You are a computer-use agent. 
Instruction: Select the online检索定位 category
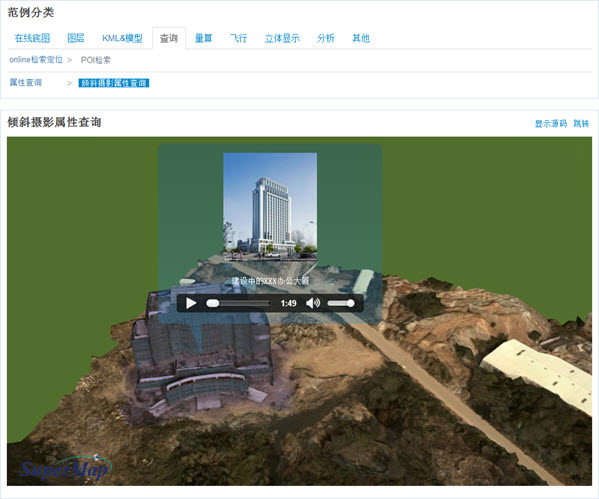36,60
